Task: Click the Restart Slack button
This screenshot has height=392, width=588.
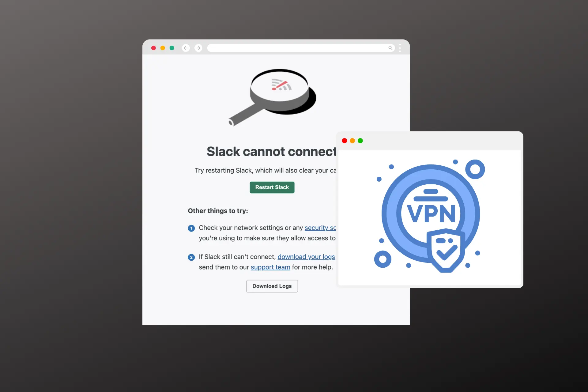Action: pos(272,187)
